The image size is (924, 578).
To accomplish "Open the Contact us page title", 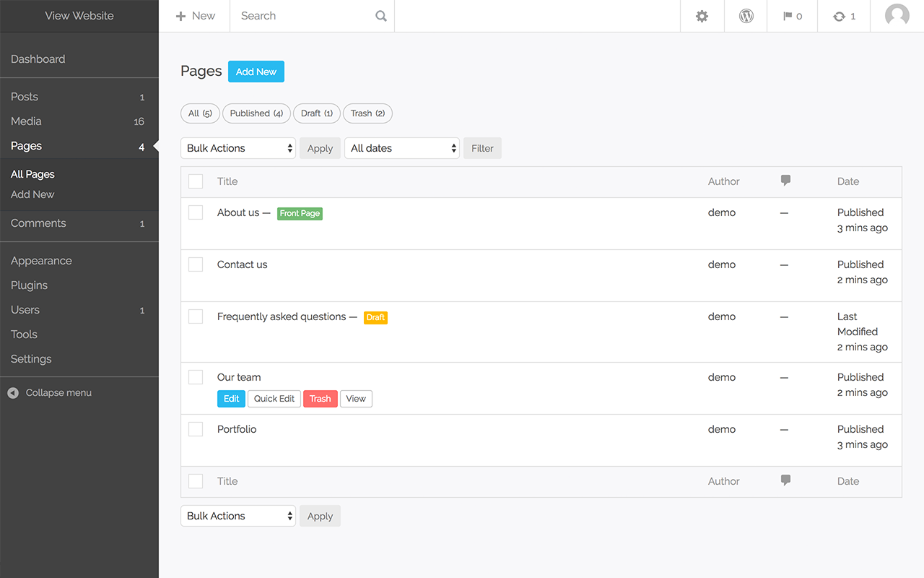I will (x=243, y=264).
